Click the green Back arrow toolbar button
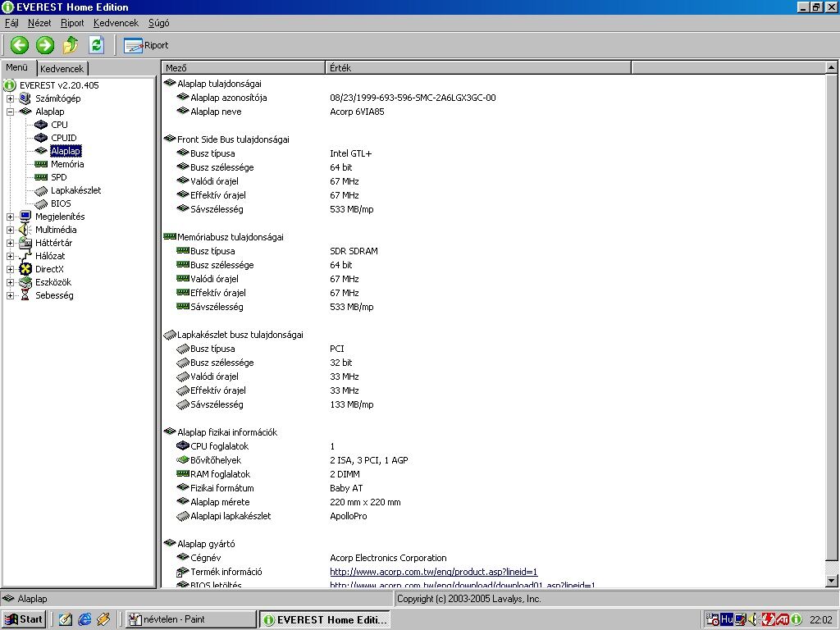The height and width of the screenshot is (630, 840). (x=20, y=45)
